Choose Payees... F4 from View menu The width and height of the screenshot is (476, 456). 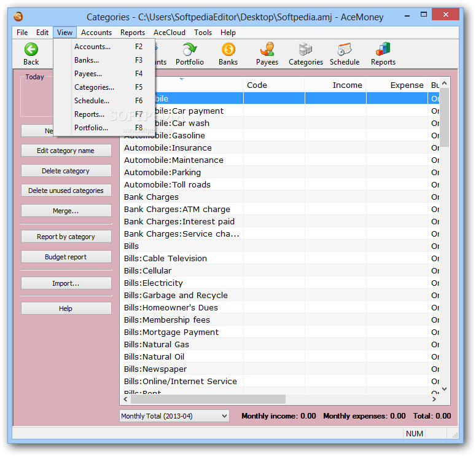104,74
